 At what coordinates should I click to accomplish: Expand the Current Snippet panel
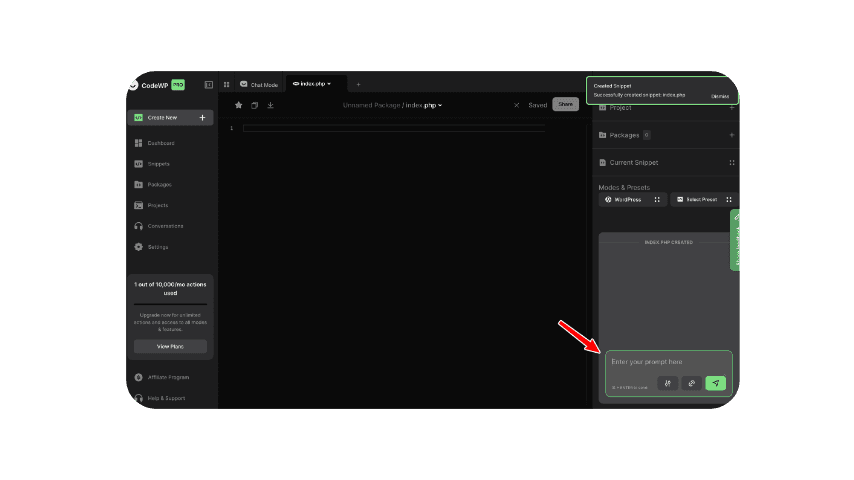732,162
